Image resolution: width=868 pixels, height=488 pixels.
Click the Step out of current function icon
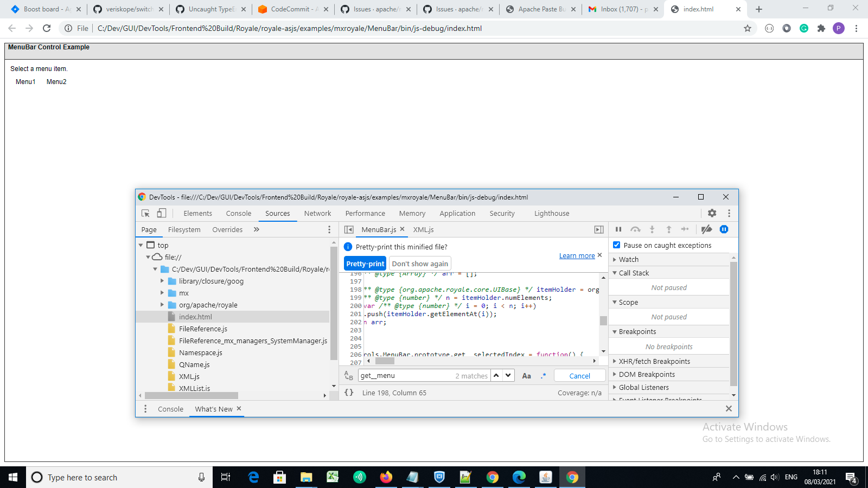[x=669, y=229]
